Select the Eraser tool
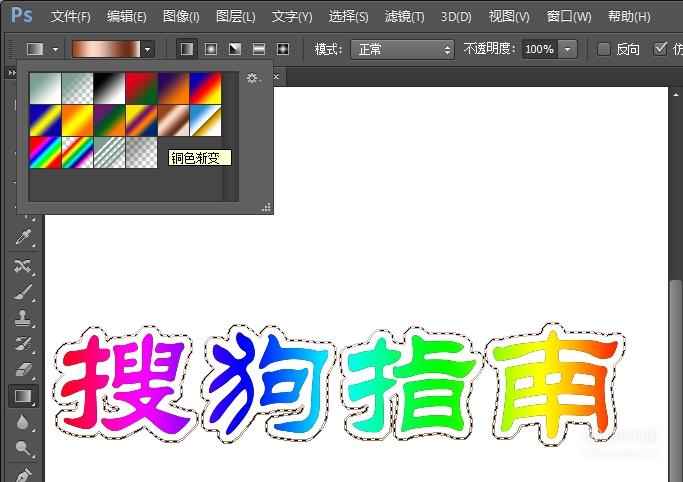The width and height of the screenshot is (683, 482). [x=23, y=370]
